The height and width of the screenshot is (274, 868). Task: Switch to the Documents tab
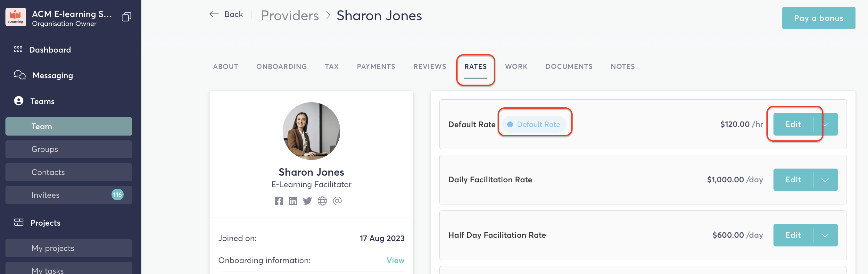pyautogui.click(x=569, y=66)
